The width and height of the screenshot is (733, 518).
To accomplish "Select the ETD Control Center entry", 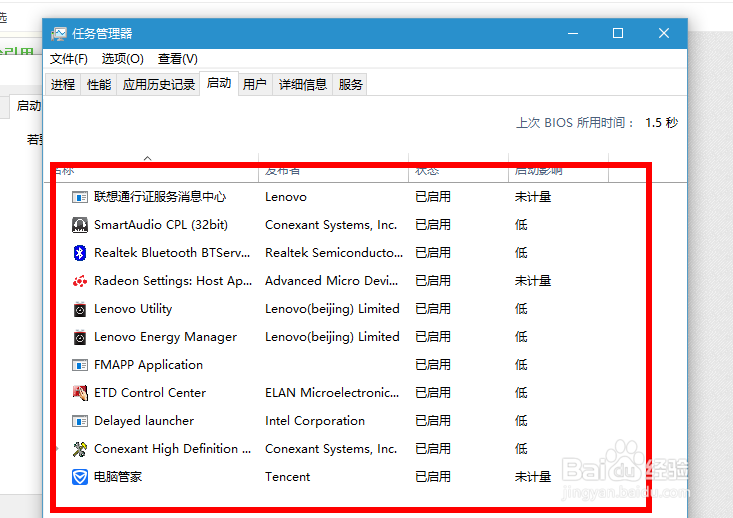I will pos(150,393).
